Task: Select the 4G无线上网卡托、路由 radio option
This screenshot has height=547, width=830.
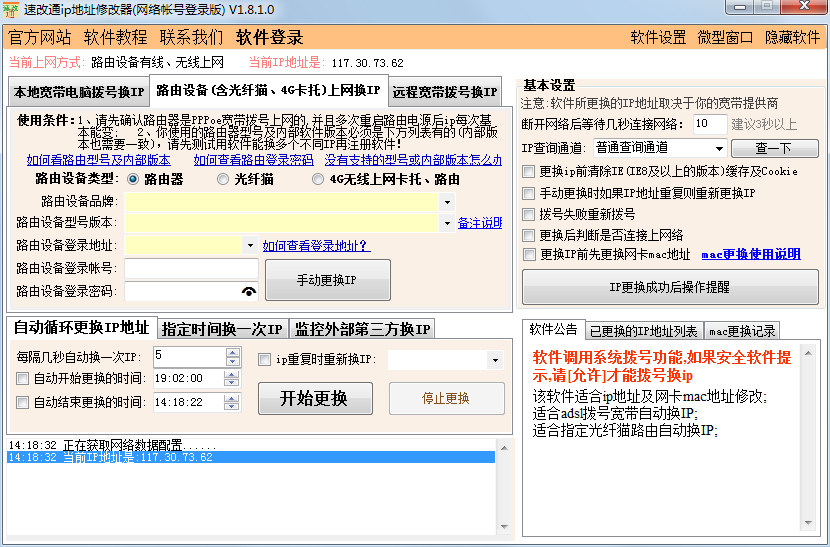Action: [x=319, y=180]
